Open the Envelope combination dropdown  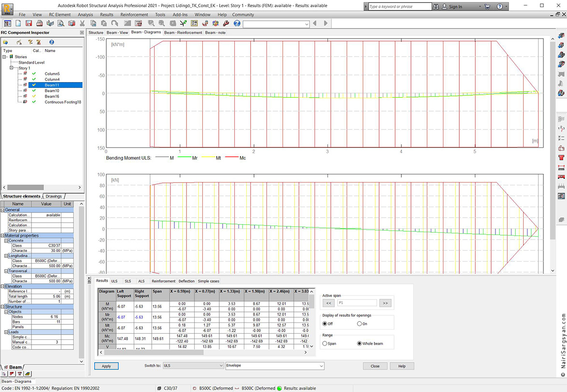274,365
